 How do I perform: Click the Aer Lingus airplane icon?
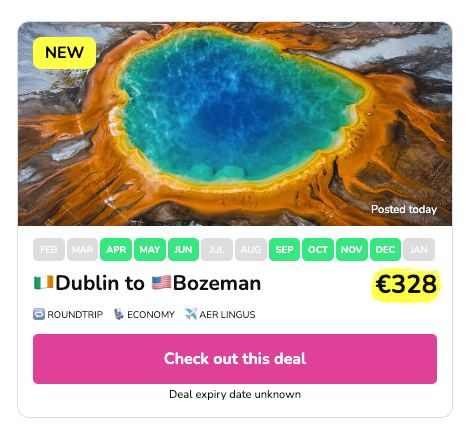(x=191, y=314)
